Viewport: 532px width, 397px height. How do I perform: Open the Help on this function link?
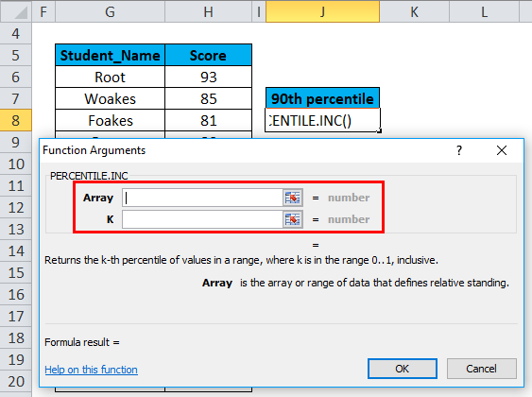click(91, 370)
